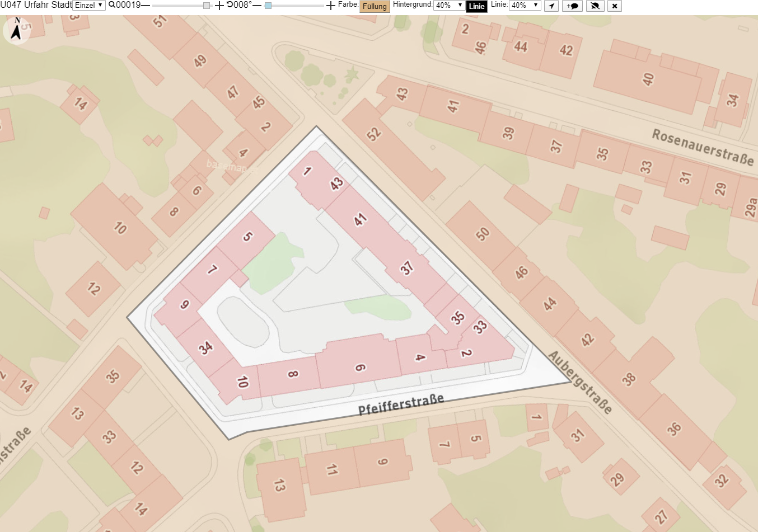Click the Füllung color button

375,6
